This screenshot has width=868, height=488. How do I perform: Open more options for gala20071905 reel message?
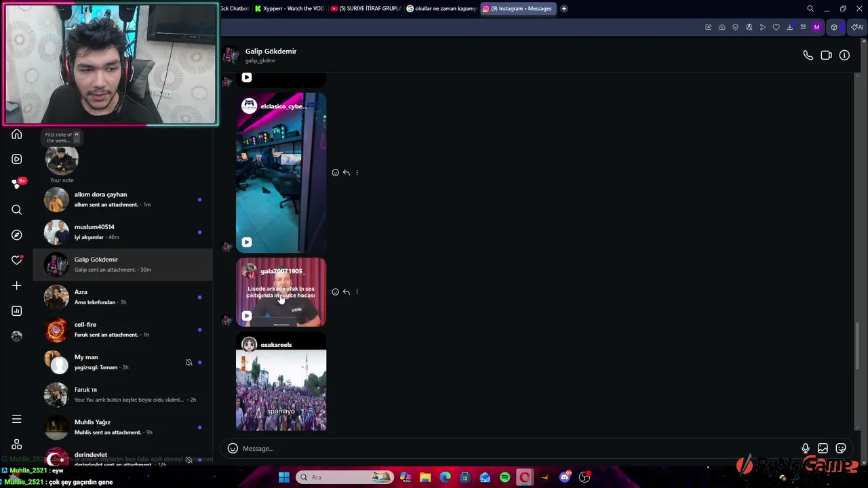(x=357, y=292)
